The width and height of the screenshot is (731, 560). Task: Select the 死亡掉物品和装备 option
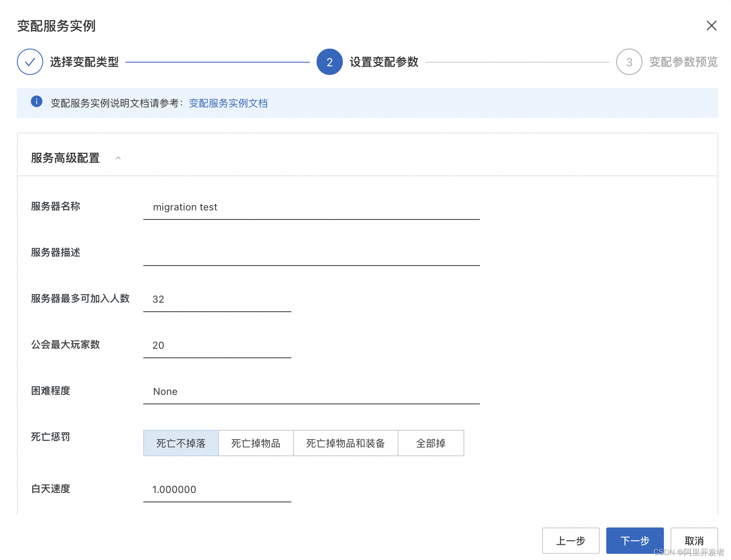[346, 443]
